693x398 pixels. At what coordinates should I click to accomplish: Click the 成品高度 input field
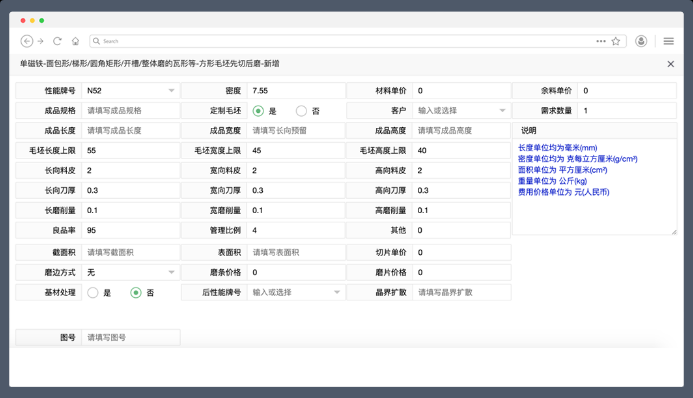[461, 130]
